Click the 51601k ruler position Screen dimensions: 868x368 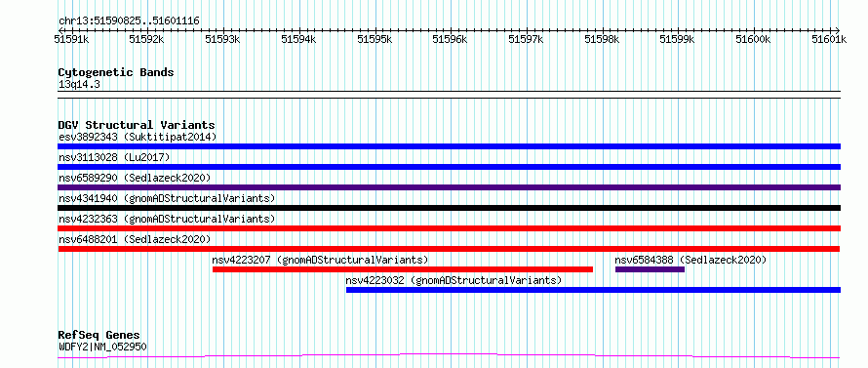coord(829,39)
